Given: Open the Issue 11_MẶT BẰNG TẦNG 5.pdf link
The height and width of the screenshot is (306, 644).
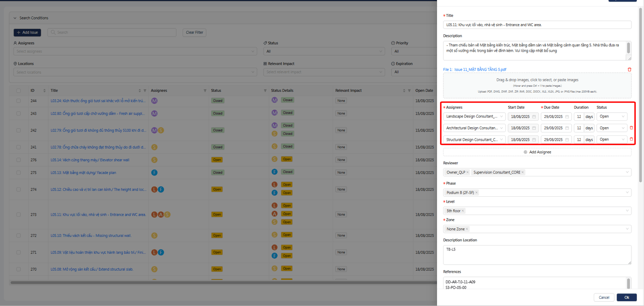Looking at the screenshot, I should pos(475,70).
